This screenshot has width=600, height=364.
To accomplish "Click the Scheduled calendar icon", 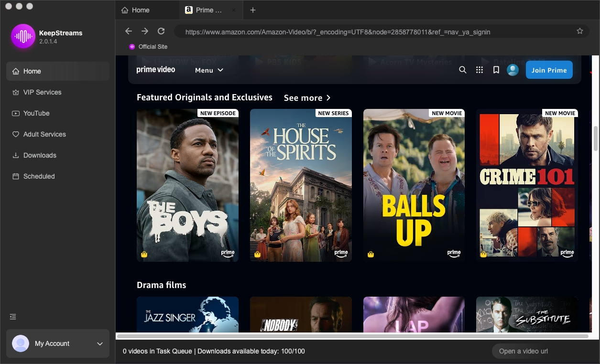I will click(x=16, y=176).
